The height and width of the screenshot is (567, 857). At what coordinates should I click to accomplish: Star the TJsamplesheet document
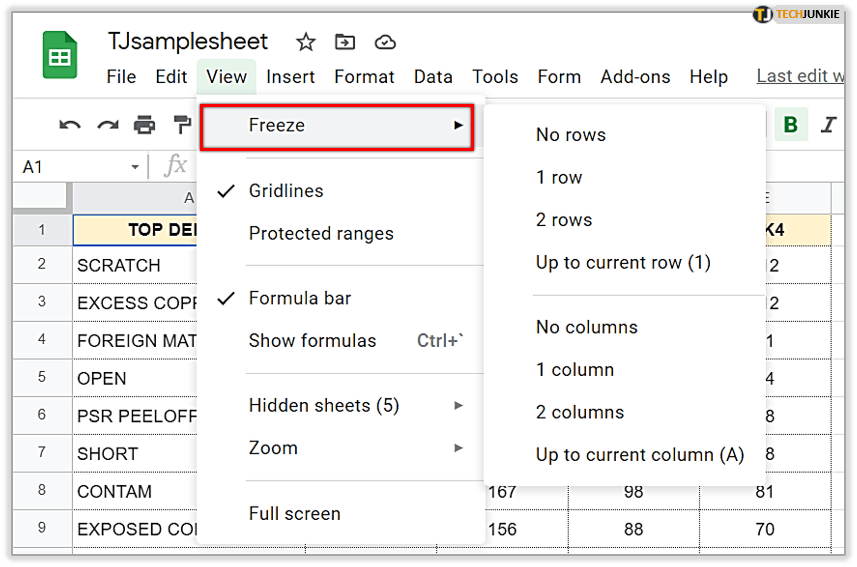click(306, 42)
